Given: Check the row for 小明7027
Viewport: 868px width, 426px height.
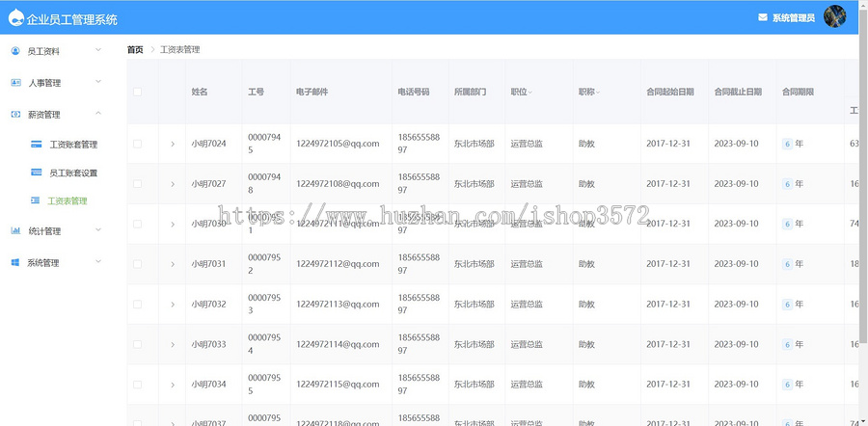Looking at the screenshot, I should point(137,184).
